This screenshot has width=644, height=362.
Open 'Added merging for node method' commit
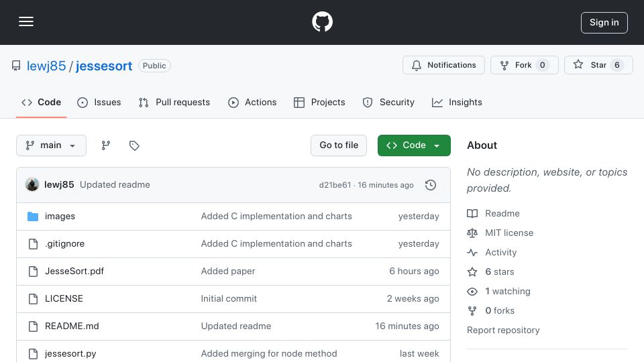269,354
